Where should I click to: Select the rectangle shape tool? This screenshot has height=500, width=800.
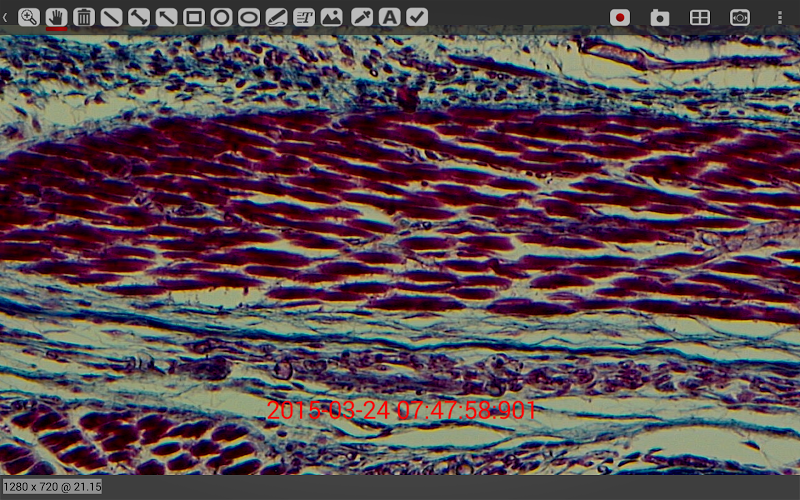point(194,17)
